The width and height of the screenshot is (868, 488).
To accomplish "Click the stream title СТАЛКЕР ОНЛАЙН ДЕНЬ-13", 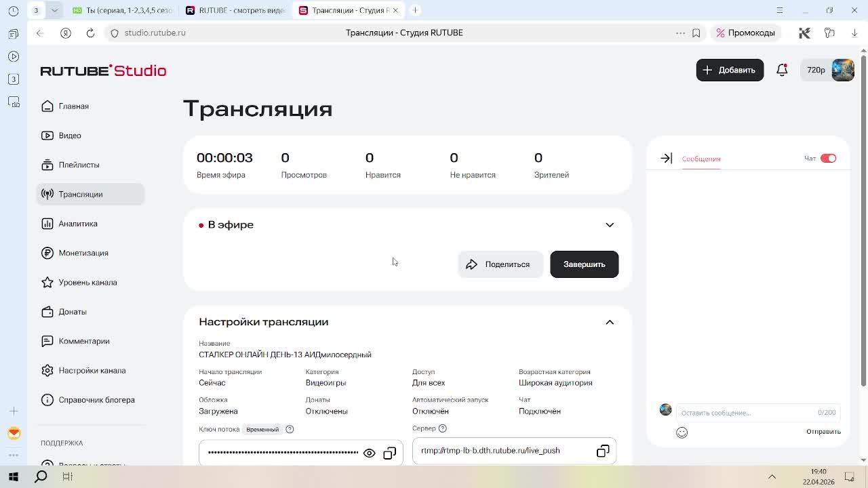I will tap(285, 354).
